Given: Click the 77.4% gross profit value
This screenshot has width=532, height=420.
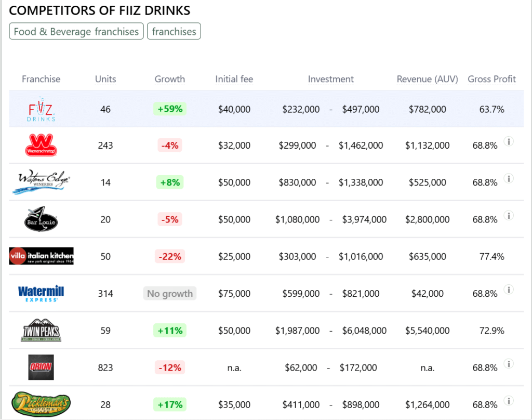Looking at the screenshot, I should [x=491, y=257].
